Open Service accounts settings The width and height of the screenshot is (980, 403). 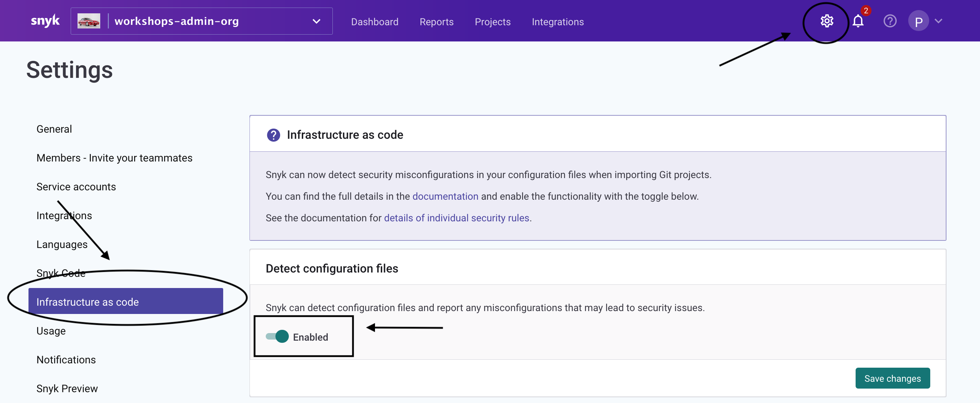[76, 187]
